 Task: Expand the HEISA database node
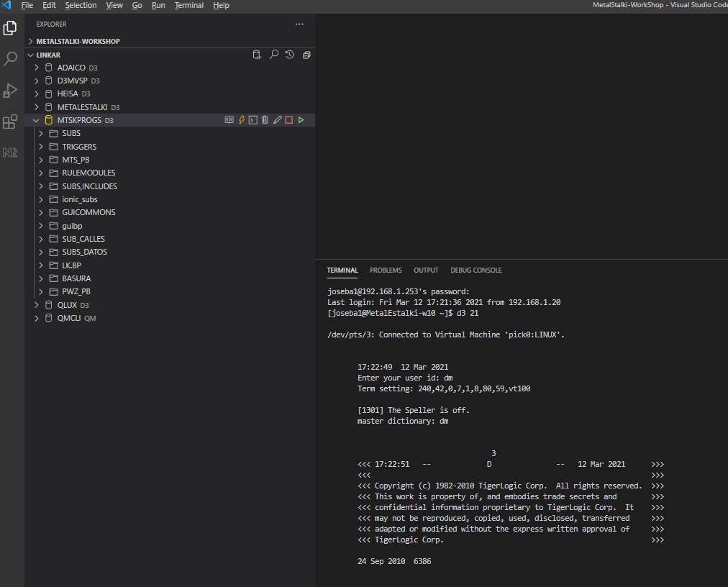click(36, 94)
